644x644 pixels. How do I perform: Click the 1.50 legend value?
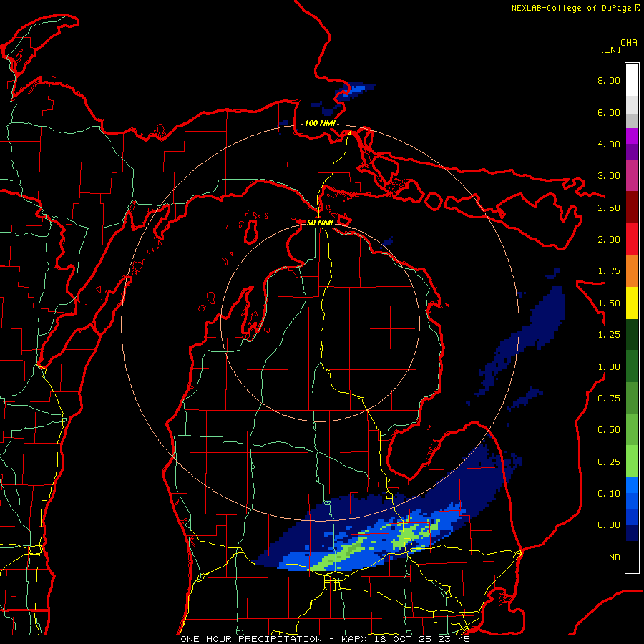[609, 303]
